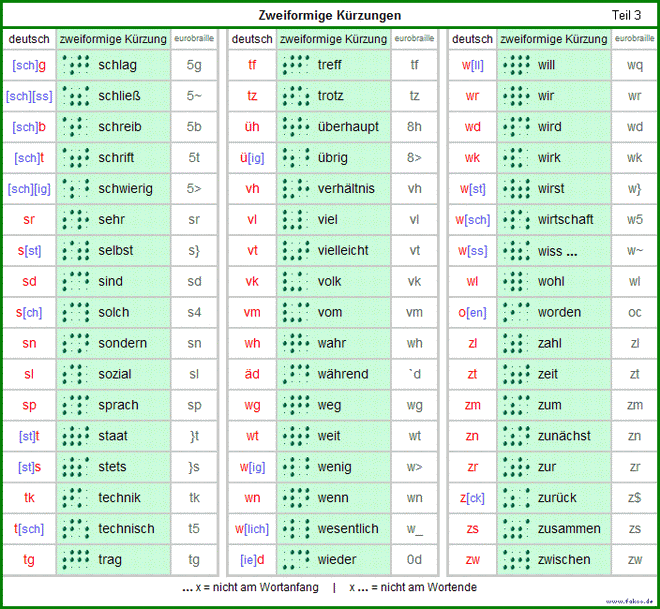
Task: Select the word 'während'
Action: [343, 374]
